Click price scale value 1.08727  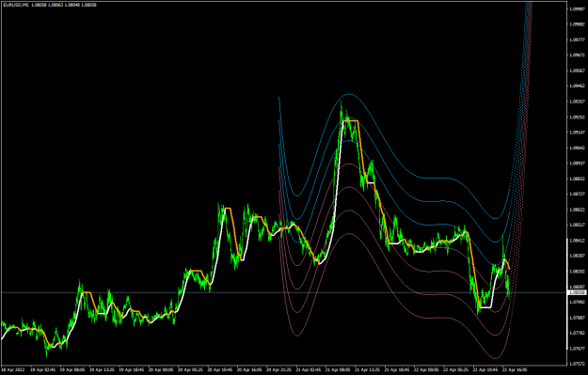(577, 194)
